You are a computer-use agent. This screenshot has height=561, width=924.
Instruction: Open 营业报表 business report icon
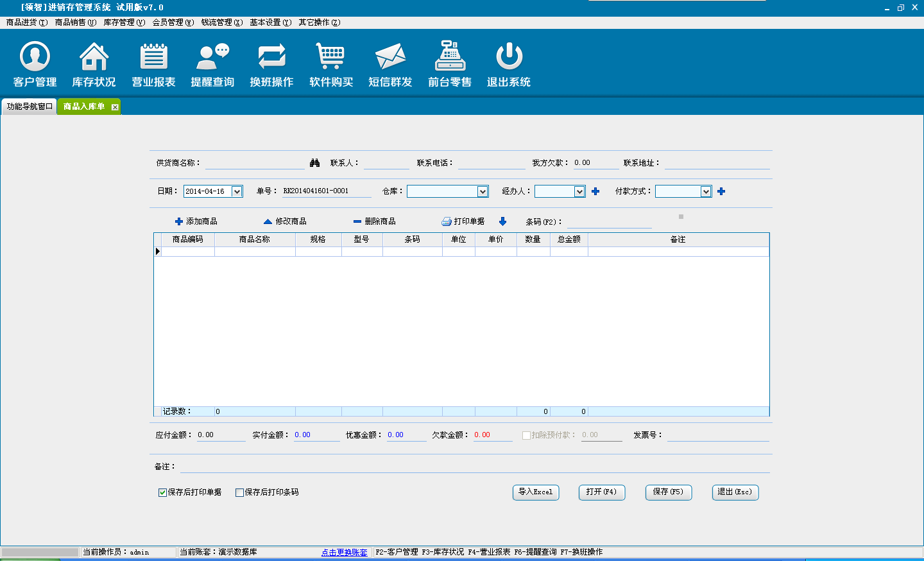pos(153,57)
